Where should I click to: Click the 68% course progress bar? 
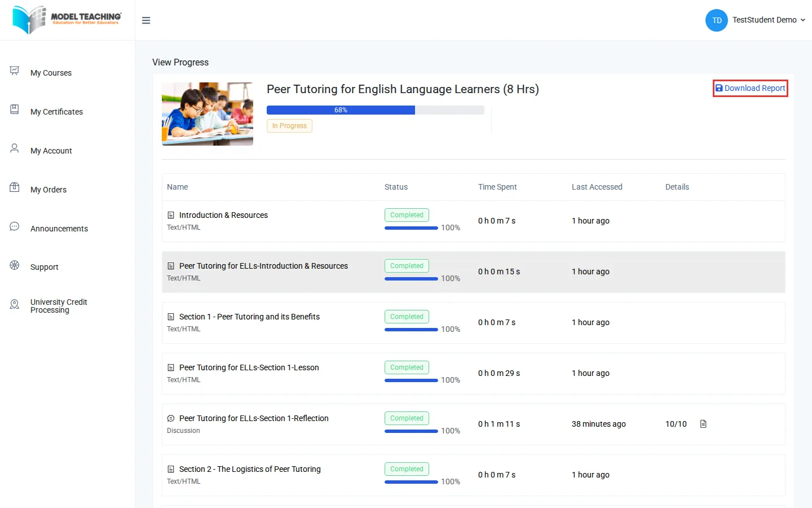click(376, 110)
